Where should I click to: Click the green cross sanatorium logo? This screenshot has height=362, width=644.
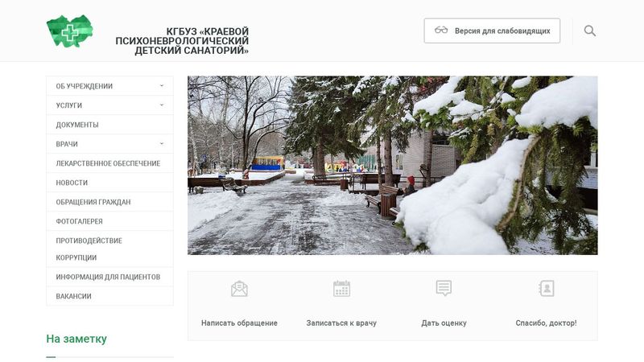(69, 31)
